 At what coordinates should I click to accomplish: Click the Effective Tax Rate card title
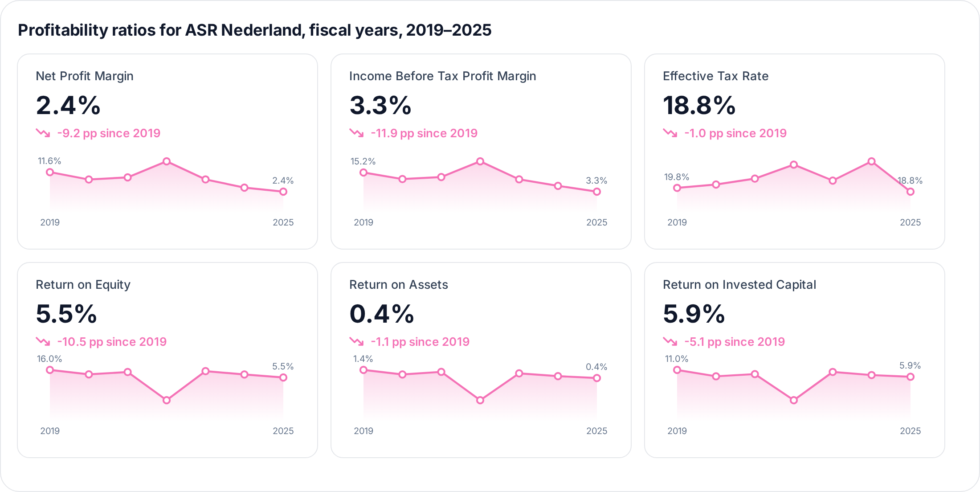[715, 76]
